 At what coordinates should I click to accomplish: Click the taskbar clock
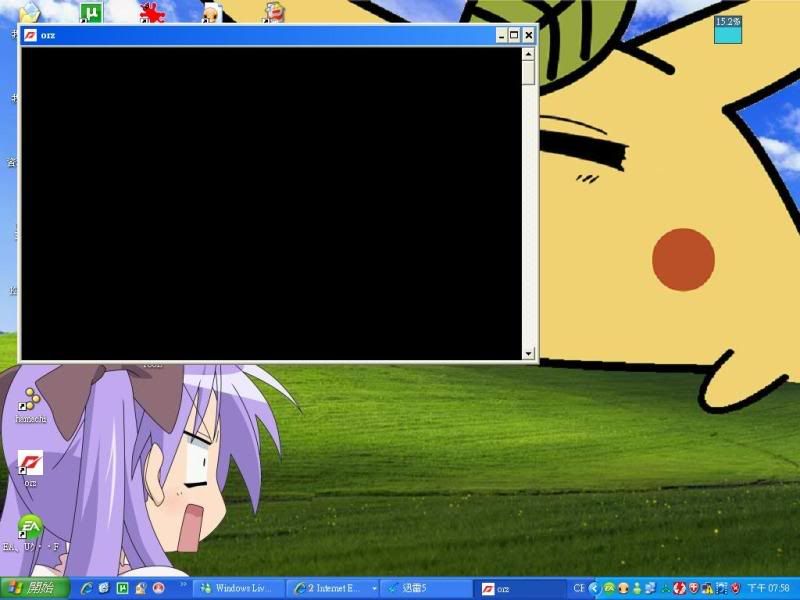coord(768,588)
